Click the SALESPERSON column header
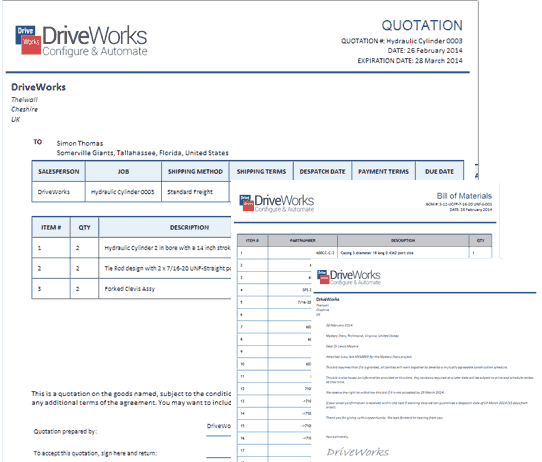Image resolution: width=542 pixels, height=462 pixels. click(x=59, y=171)
